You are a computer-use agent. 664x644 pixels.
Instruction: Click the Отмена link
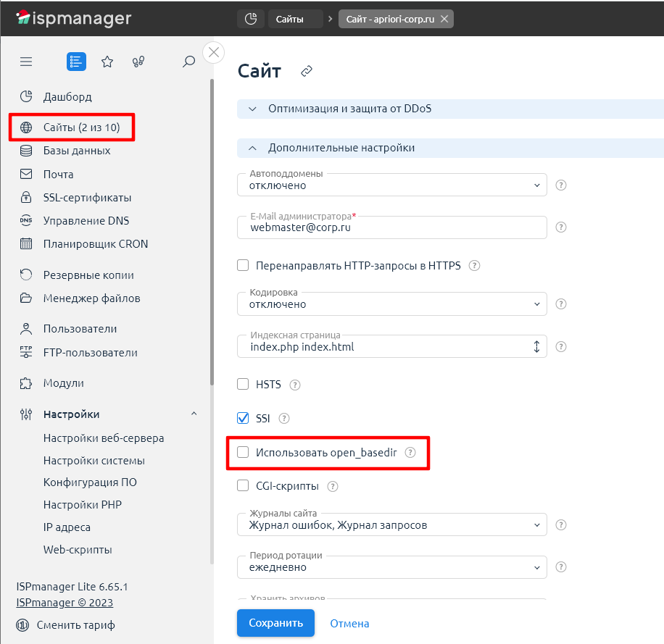tap(349, 623)
